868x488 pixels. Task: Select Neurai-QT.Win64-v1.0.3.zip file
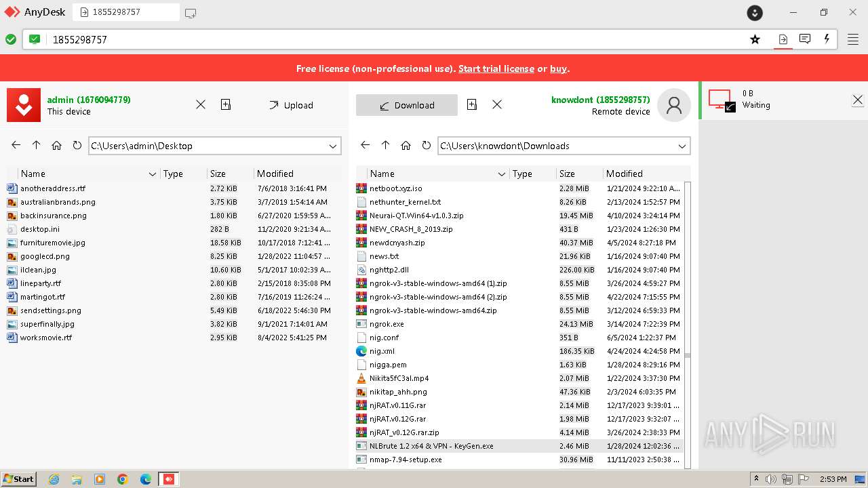[519, 216]
